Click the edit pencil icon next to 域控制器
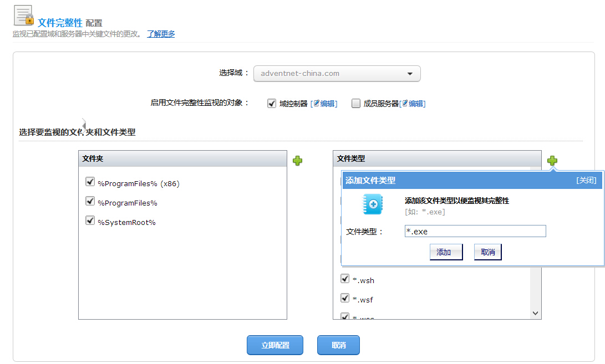The height and width of the screenshot is (364, 605). (x=317, y=103)
